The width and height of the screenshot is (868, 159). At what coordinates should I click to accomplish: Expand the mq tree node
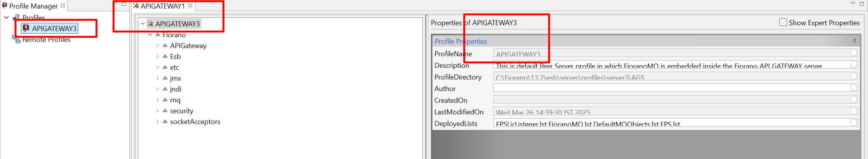pos(158,100)
